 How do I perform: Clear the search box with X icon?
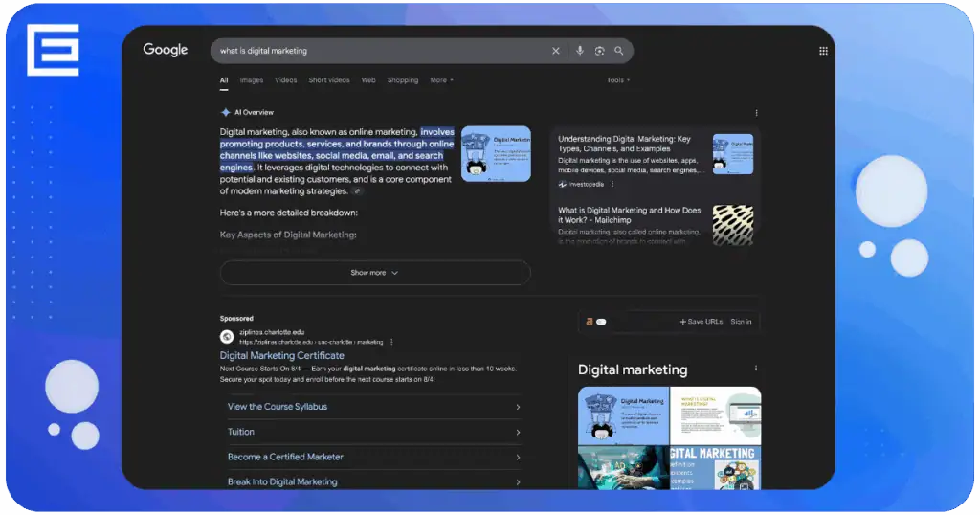556,51
